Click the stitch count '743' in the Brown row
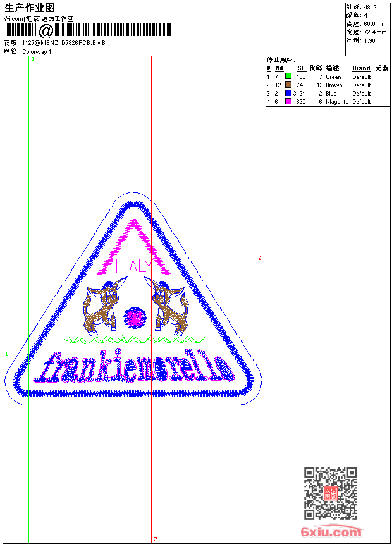 (301, 85)
